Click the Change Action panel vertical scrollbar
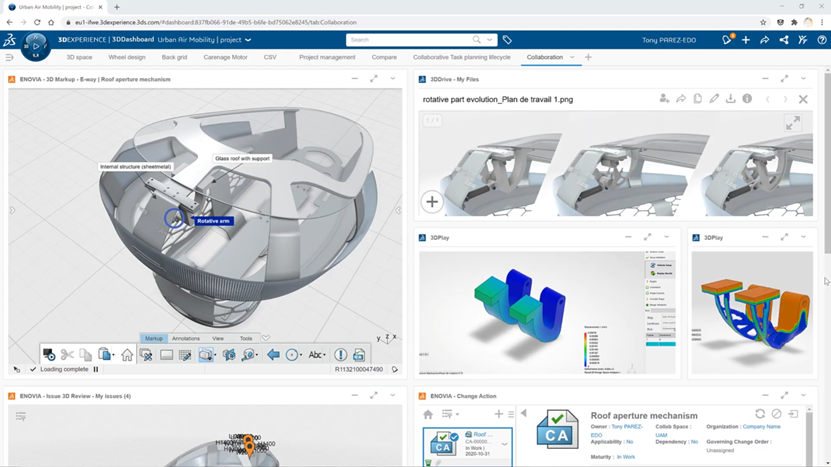Viewport: 831px width, 467px height. (809, 437)
